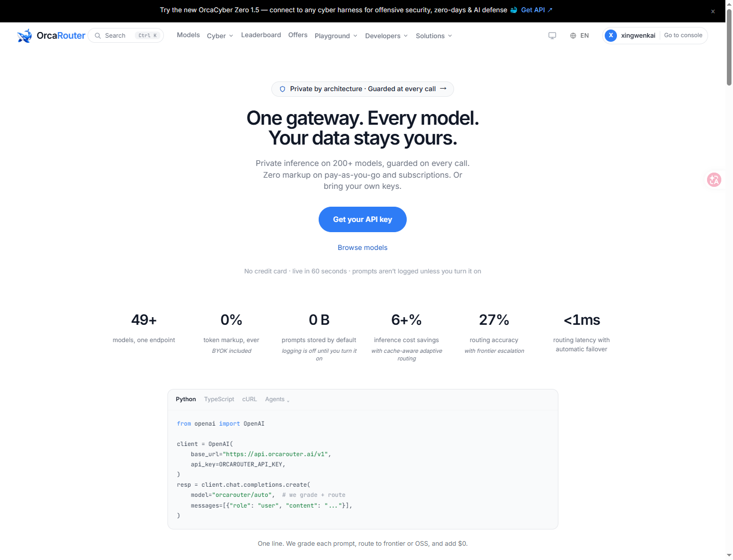Click the '49+' models statistic
The width and height of the screenshot is (733, 560).
[144, 320]
